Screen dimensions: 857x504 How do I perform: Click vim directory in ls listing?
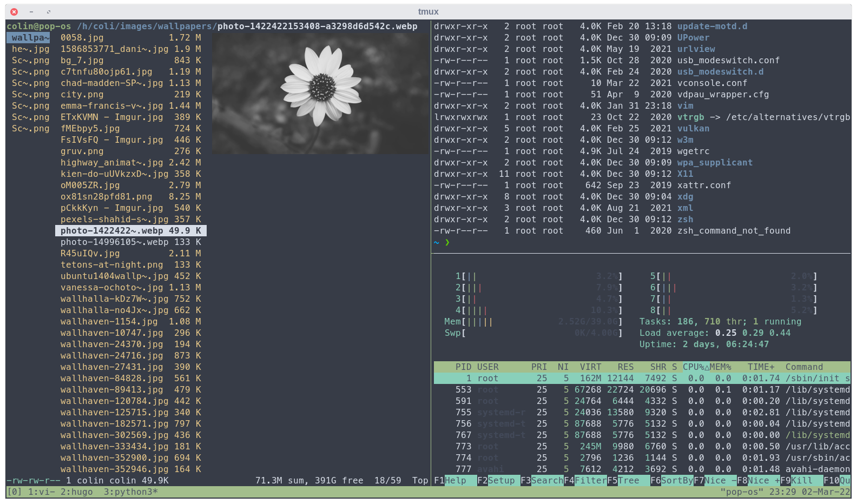point(685,106)
